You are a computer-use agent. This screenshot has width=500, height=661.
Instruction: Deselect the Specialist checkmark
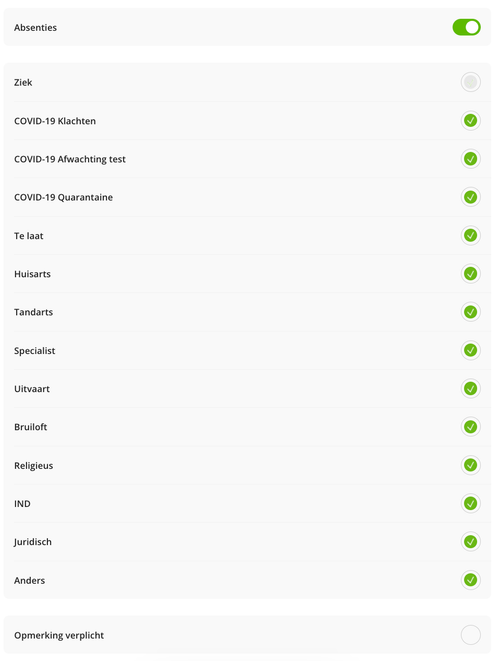[x=470, y=350]
